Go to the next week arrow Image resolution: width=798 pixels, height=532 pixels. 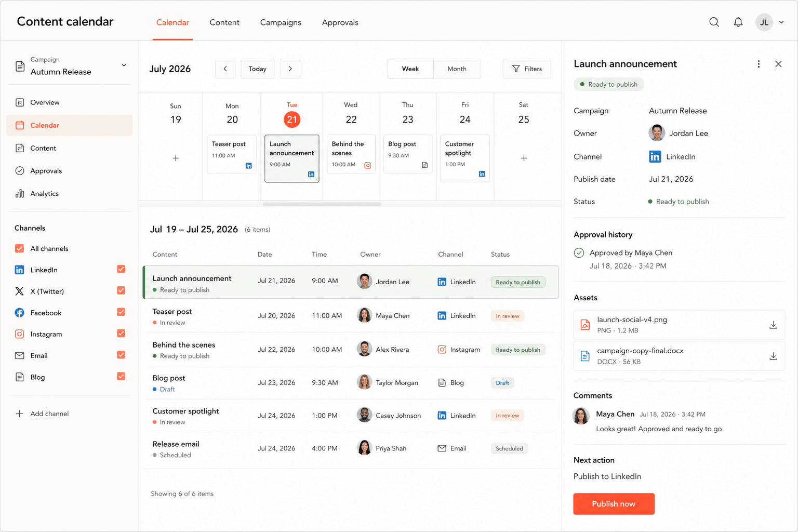click(x=290, y=69)
